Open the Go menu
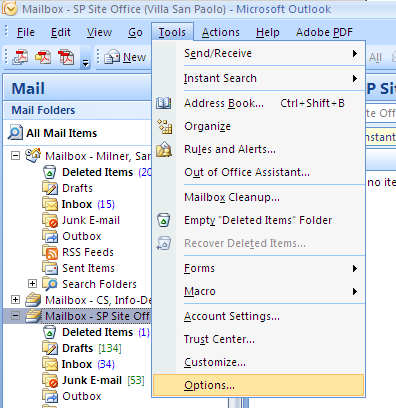The image size is (396, 408). click(x=135, y=32)
